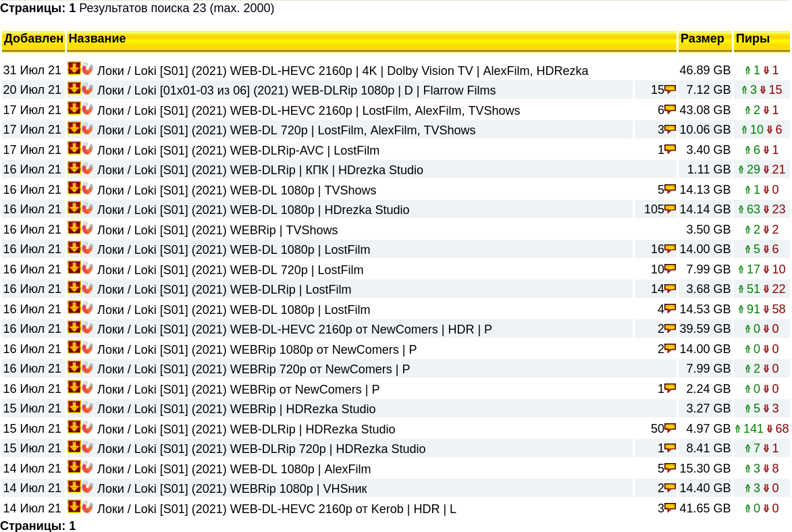Image resolution: width=792 pixels, height=532 pixels.
Task: Download torrent for WEBRip TVShows 3.50 GB
Action: pos(74,228)
